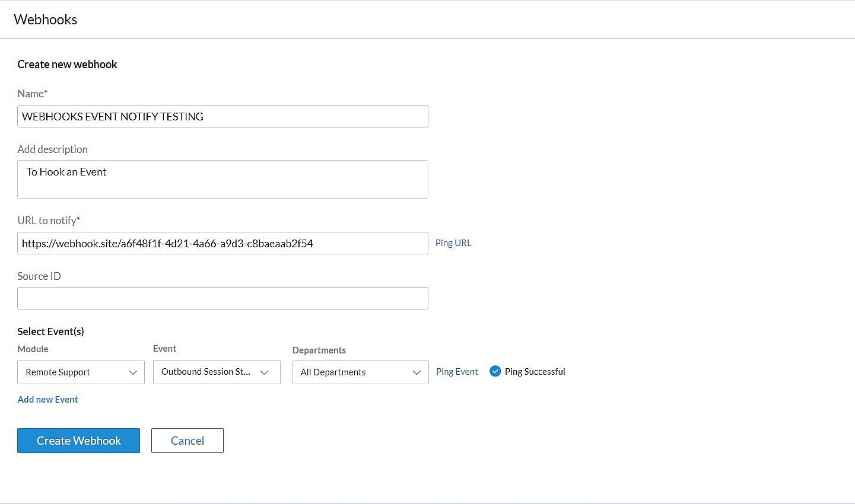855x504 pixels.
Task: Click the Select Event(s) section label
Action: [x=50, y=331]
